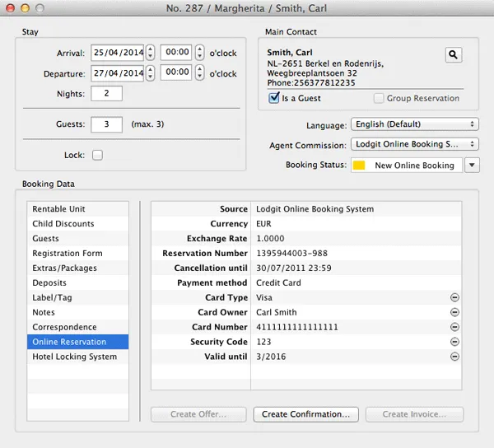
Task: Click the Departure date stepper
Action: pyautogui.click(x=151, y=73)
